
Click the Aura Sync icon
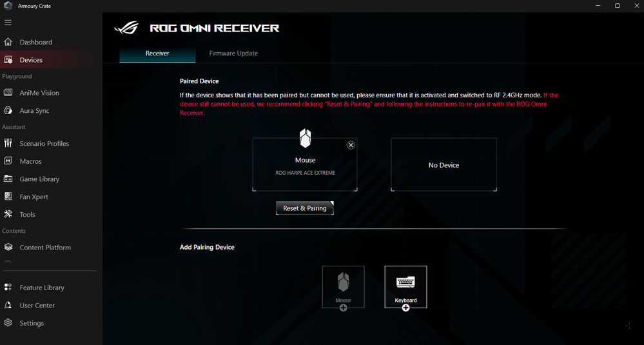pos(8,110)
